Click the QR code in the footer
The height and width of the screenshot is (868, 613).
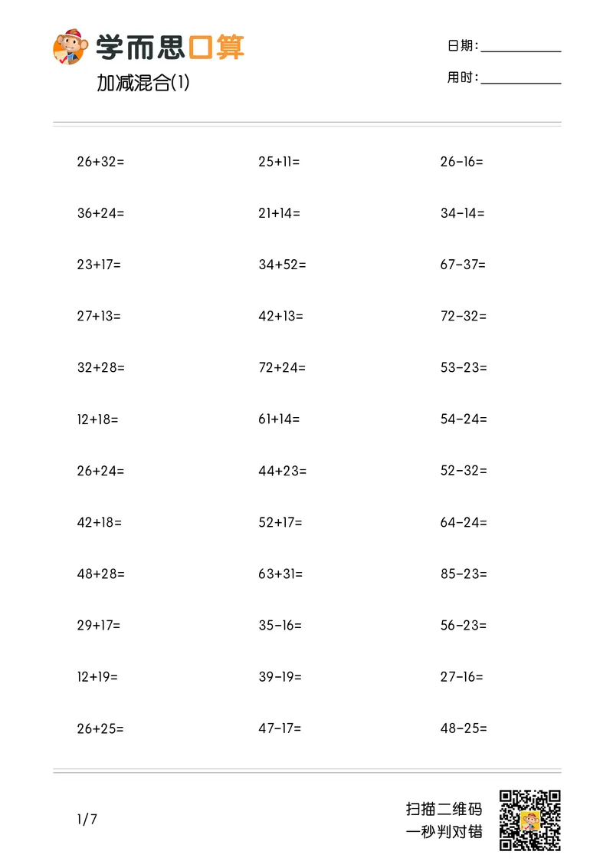coord(530,820)
